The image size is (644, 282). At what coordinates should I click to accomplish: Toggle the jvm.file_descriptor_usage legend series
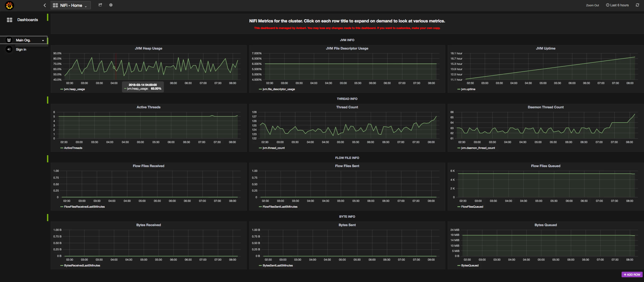[x=279, y=89]
